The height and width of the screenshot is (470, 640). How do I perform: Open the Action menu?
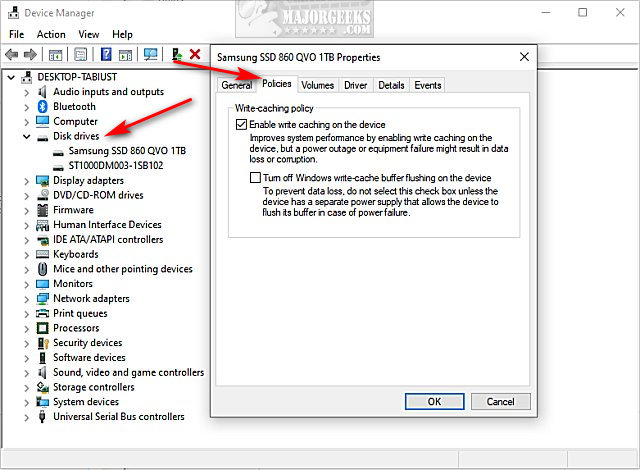pos(51,34)
